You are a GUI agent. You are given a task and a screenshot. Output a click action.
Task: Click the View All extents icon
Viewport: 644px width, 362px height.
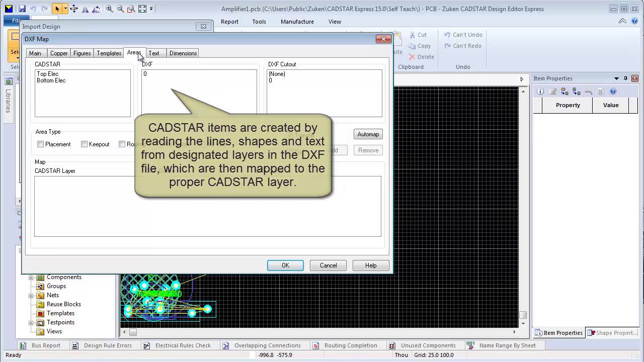pos(142,9)
